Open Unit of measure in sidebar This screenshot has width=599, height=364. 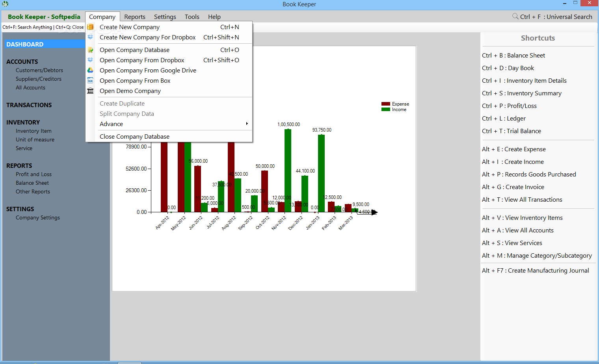[35, 140]
